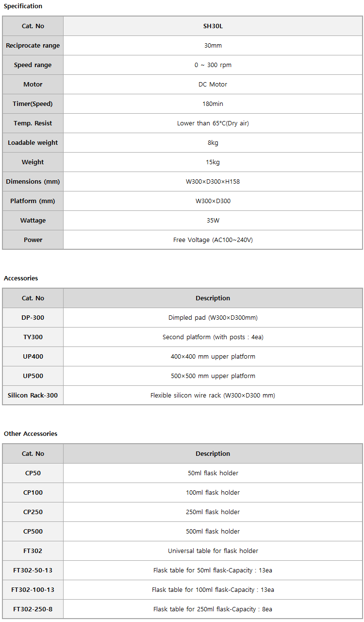Select the 0 ~ 300 rpm value
Image resolution: width=364 pixels, height=622 pixels.
tap(213, 65)
